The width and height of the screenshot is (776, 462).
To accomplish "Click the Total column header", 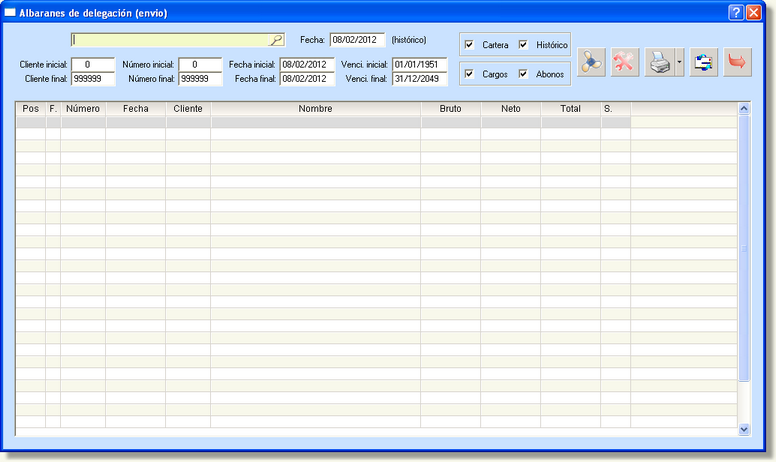I will (x=571, y=109).
